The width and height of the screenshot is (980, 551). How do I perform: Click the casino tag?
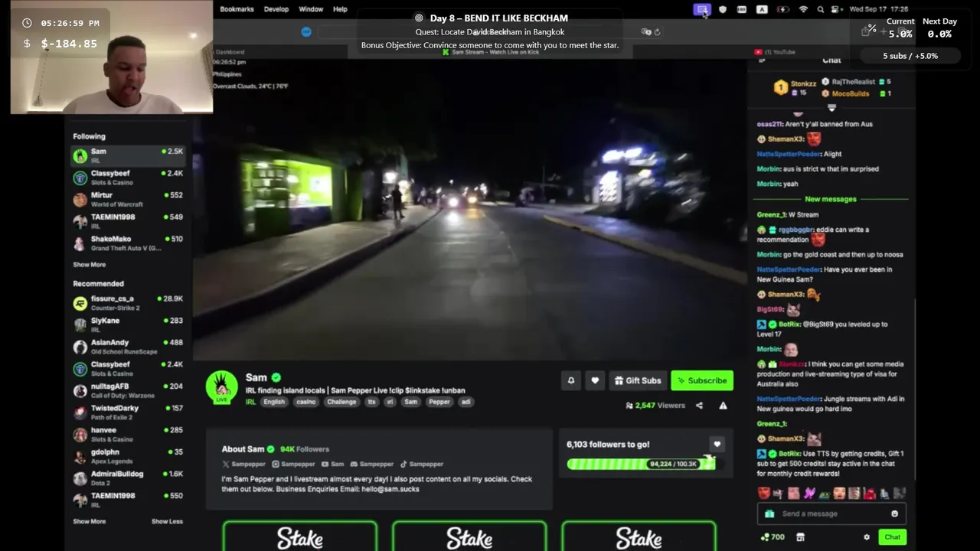pyautogui.click(x=306, y=402)
